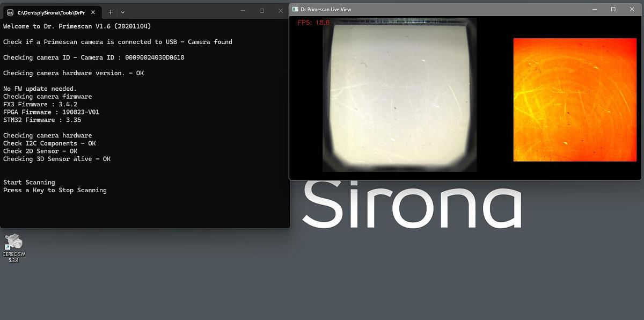The image size is (644, 320).
Task: Click the orange 3D sensor image in Live View
Action: tap(575, 100)
